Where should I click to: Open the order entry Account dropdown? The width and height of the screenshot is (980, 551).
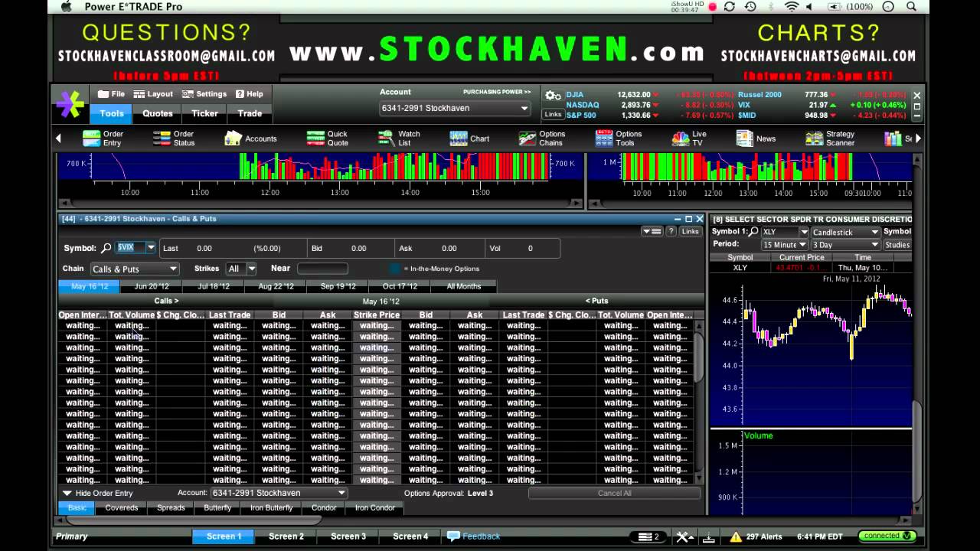(279, 493)
